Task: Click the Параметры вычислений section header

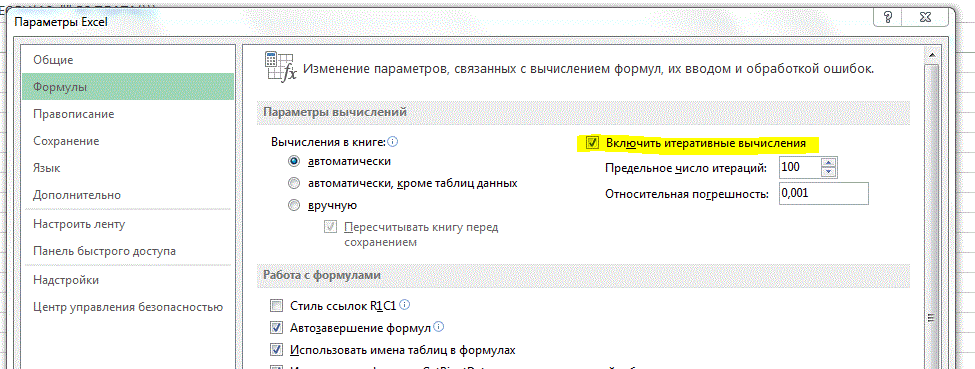Action: click(583, 112)
